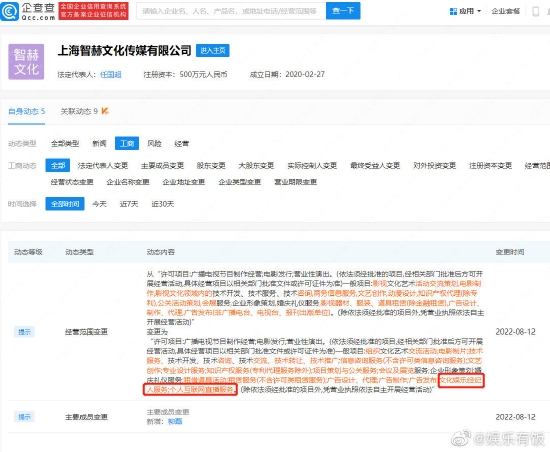The image size is (550, 452).
Task: Select 经营 dynamic type filter
Action: click(182, 143)
